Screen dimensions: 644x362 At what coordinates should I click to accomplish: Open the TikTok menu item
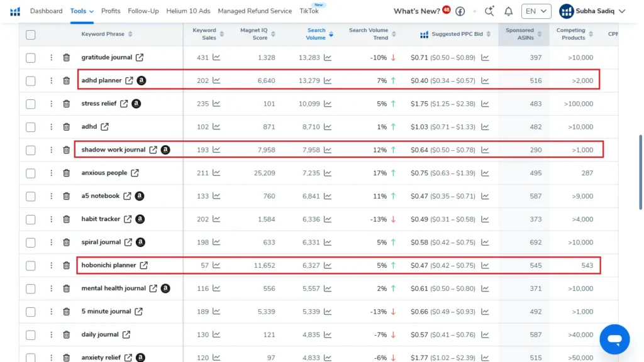pyautogui.click(x=309, y=11)
